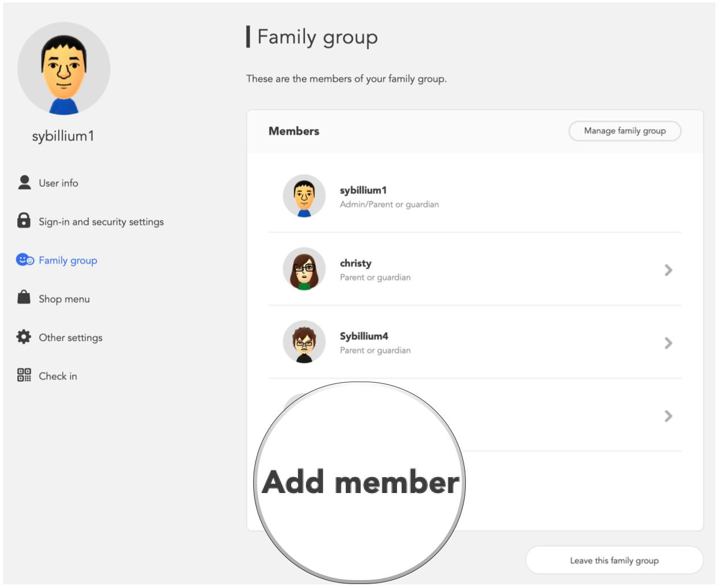Open the bottom member's details arrow
Viewport: 719px width, 588px height.
pos(669,415)
